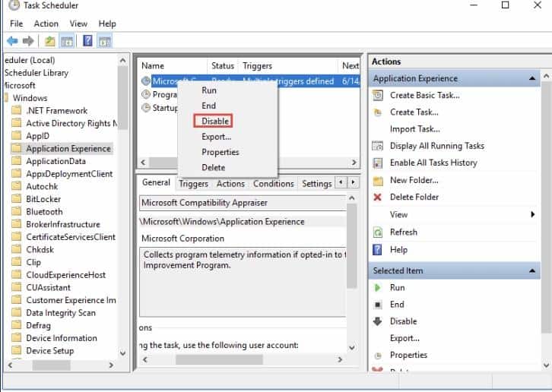The width and height of the screenshot is (552, 392).
Task: Switch to the Conditions tab
Action: pos(273,184)
